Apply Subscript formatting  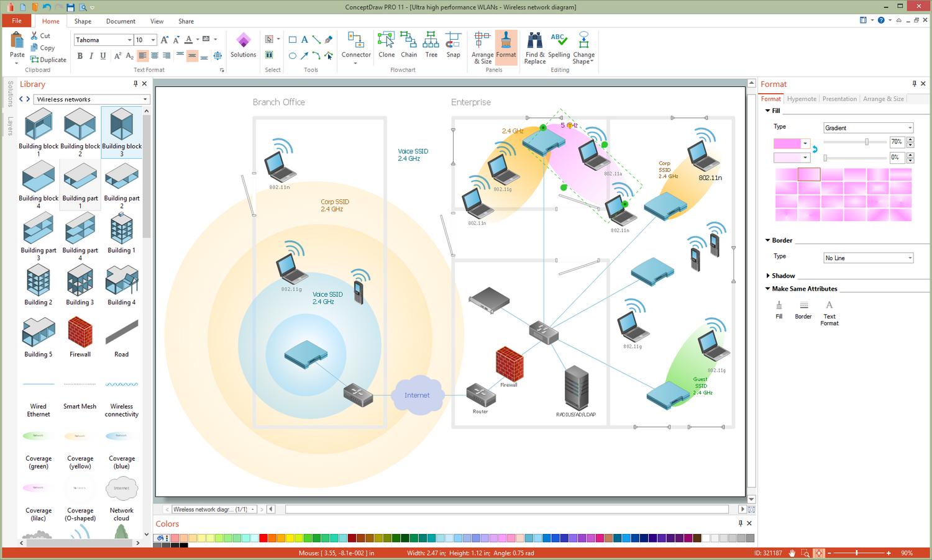[129, 56]
